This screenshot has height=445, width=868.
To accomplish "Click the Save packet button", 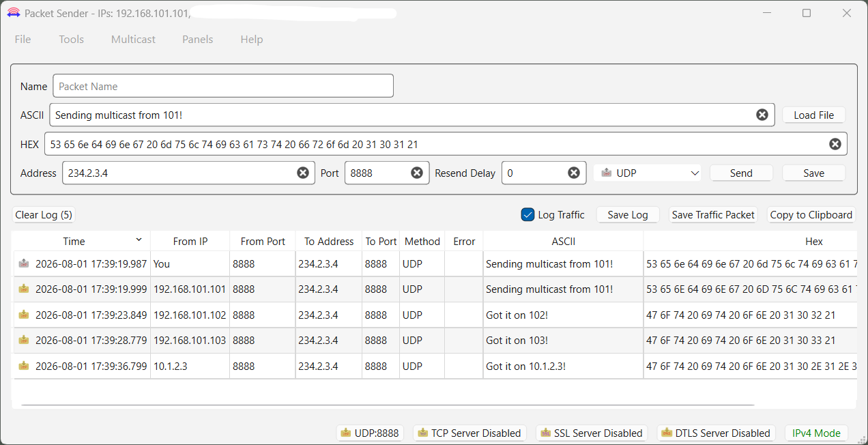I will (x=813, y=173).
